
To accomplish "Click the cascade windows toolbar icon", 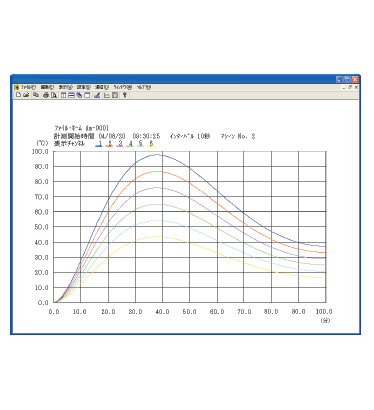I will [x=79, y=95].
